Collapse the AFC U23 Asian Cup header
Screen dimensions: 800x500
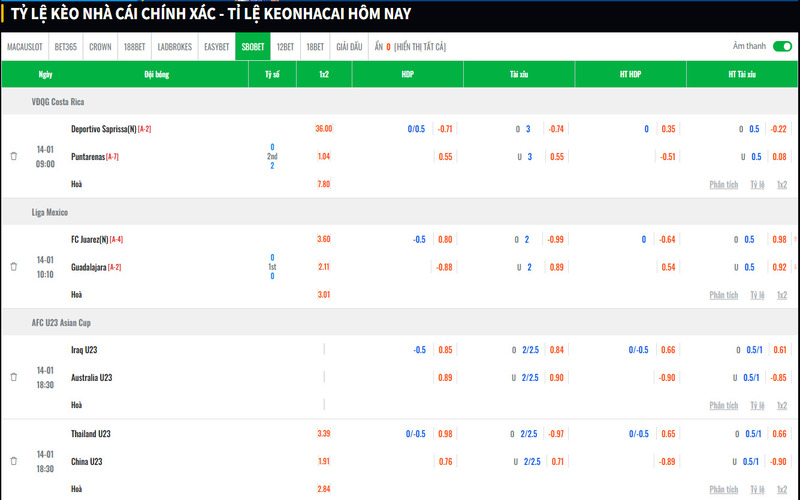coord(64,322)
